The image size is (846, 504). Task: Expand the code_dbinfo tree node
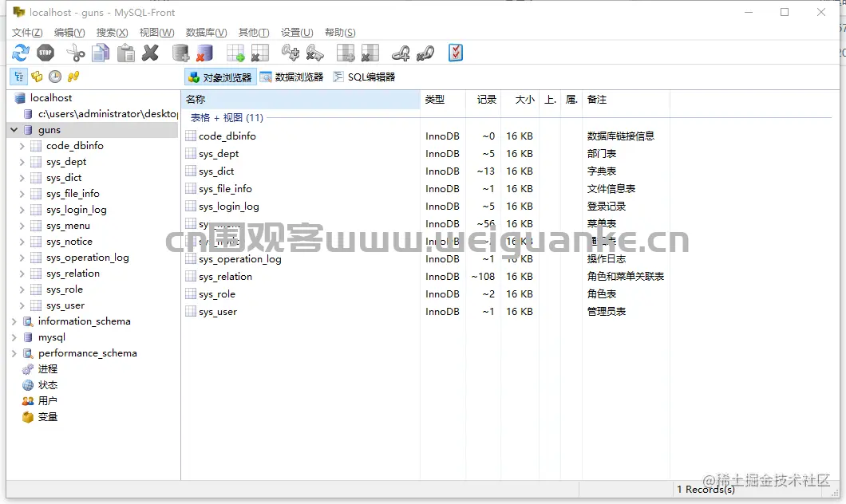[22, 146]
